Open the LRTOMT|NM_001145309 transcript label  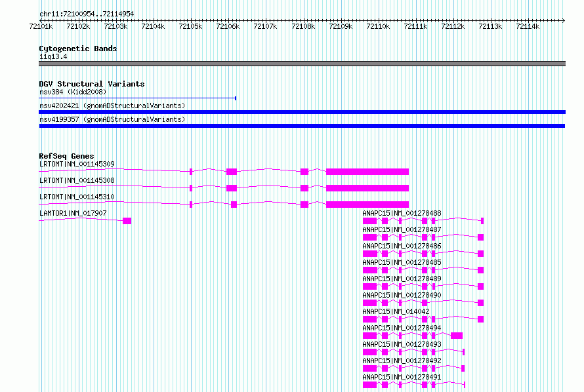pos(77,164)
